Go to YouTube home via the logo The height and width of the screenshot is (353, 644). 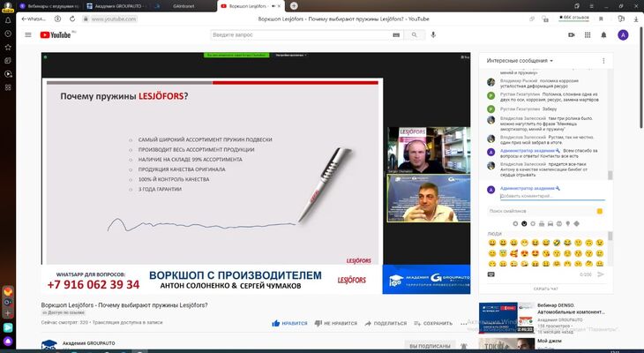coord(56,35)
